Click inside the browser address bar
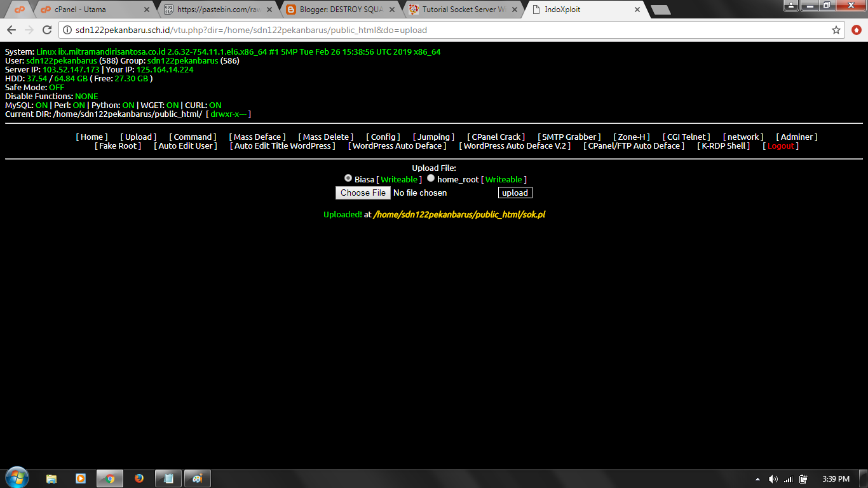868x488 pixels. pyautogui.click(x=381, y=30)
